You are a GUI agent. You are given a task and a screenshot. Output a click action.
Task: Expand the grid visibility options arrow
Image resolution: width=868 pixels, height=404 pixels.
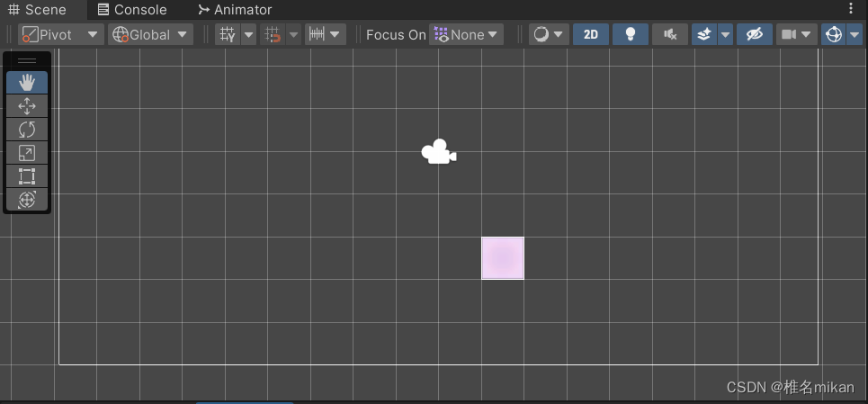click(249, 34)
